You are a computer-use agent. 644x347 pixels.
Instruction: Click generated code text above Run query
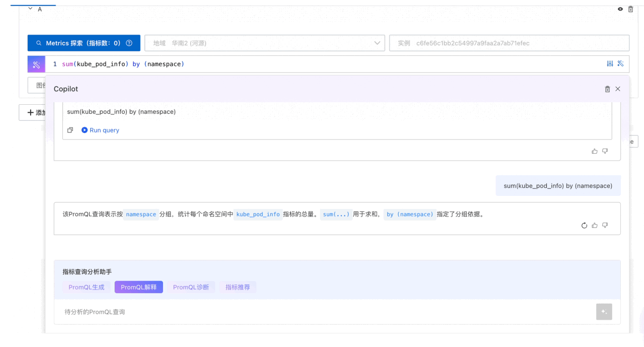pos(121,112)
